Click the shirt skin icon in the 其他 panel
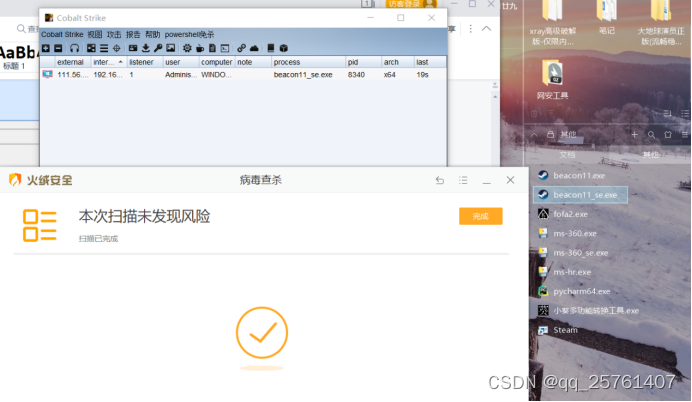Image resolution: width=692 pixels, height=402 pixels. click(668, 135)
